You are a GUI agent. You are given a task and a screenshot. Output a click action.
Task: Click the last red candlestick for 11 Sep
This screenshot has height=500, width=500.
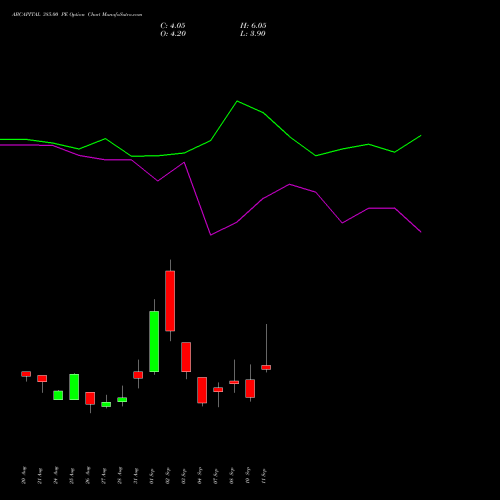[x=266, y=367]
